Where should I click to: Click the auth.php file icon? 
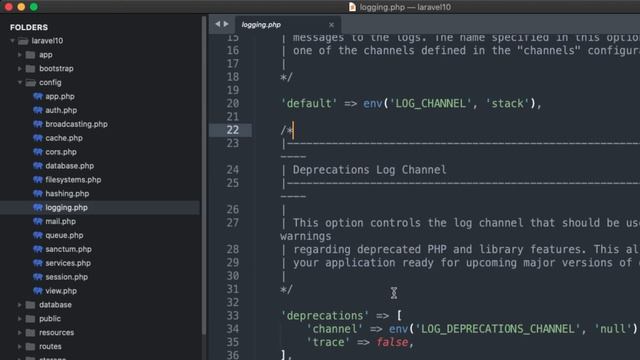click(38, 110)
